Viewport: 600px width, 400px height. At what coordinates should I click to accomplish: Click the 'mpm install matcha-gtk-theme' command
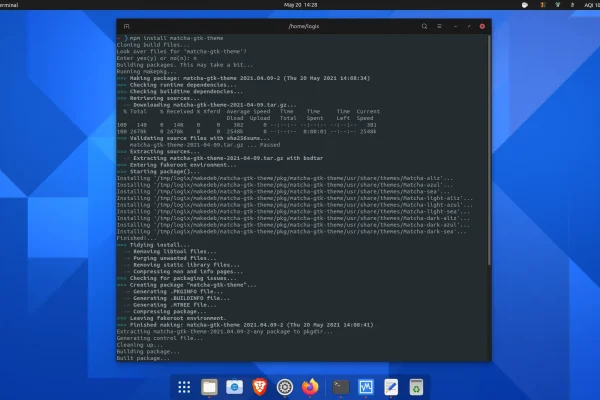click(x=176, y=38)
